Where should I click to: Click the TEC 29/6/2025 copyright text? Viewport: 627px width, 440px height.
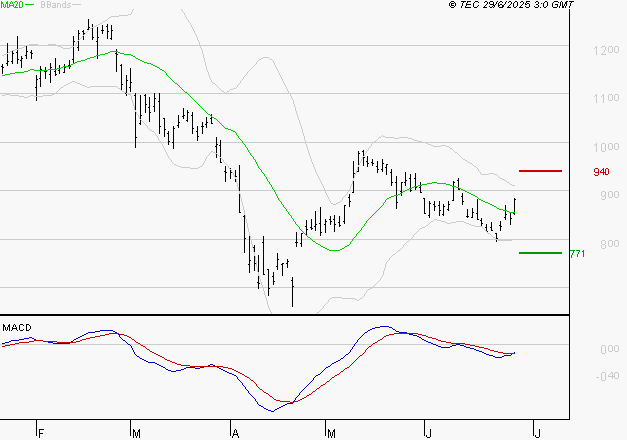(511, 5)
